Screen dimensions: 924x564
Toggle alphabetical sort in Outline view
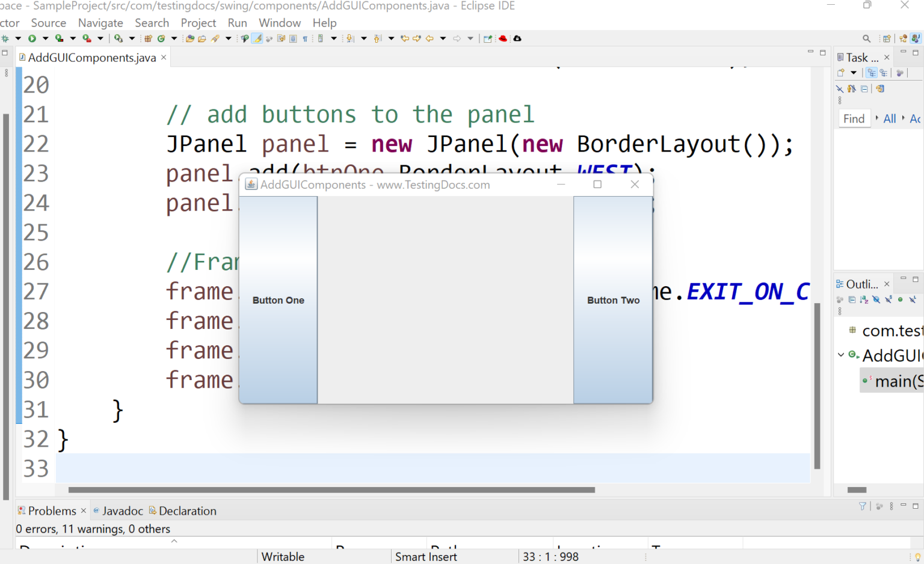coord(864,299)
